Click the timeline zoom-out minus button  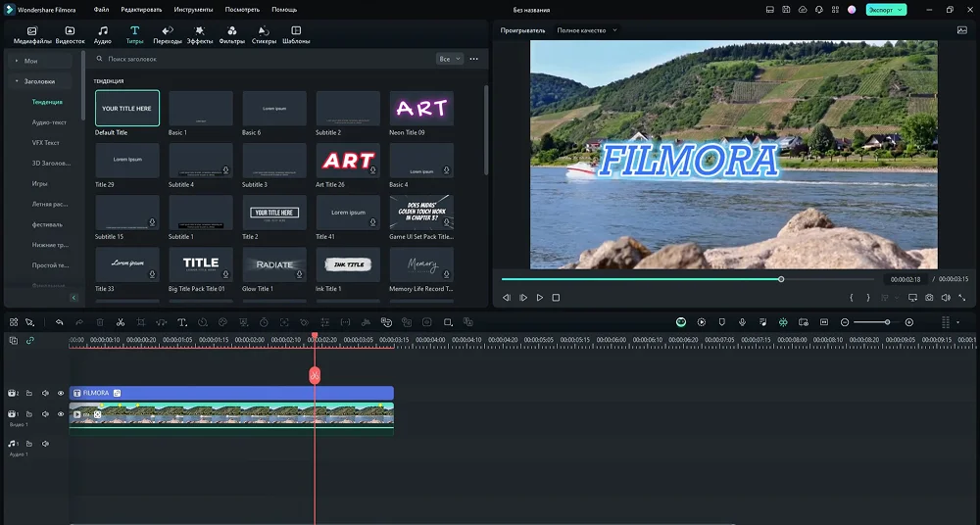(x=845, y=322)
